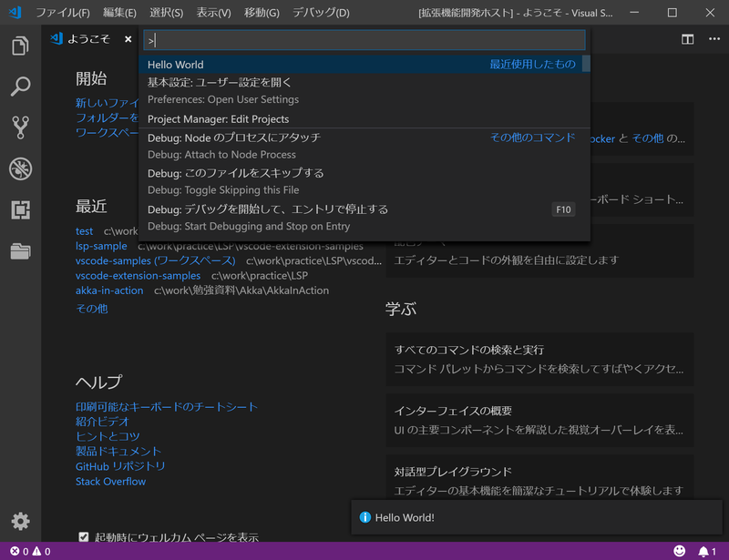Screen dimensions: 729x560
Task: Open the editor More Actions ellipsis
Action: click(x=714, y=39)
